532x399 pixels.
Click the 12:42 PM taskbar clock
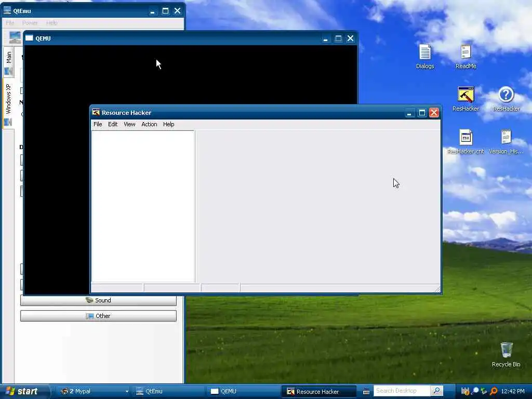point(513,391)
